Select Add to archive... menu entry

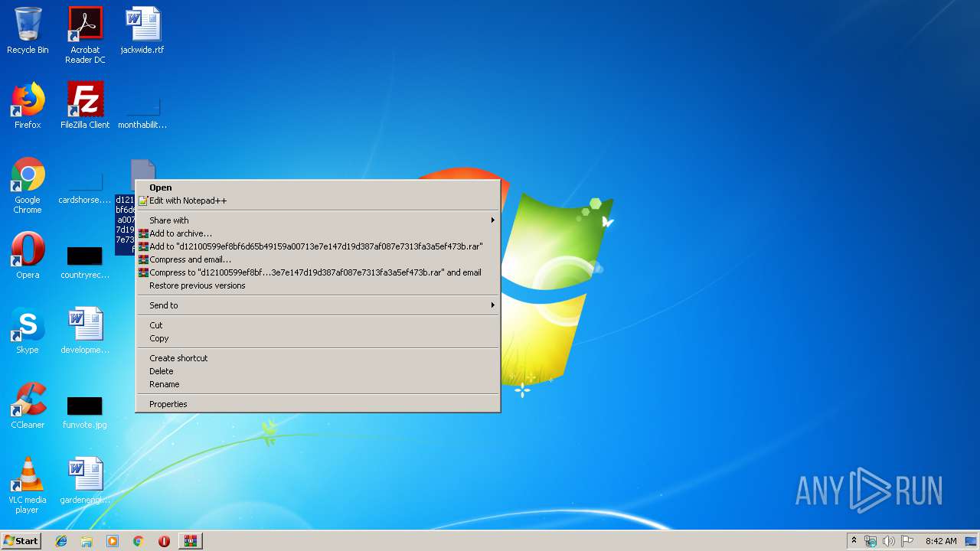(x=318, y=233)
